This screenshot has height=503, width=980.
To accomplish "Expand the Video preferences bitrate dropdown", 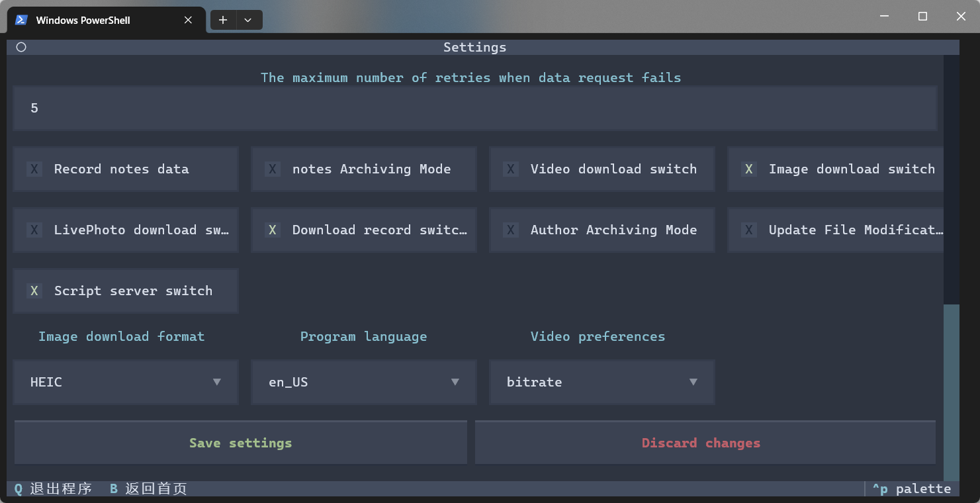I will pos(602,382).
